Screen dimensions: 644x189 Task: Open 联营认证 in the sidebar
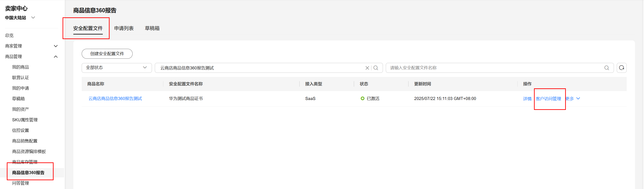coord(20,78)
